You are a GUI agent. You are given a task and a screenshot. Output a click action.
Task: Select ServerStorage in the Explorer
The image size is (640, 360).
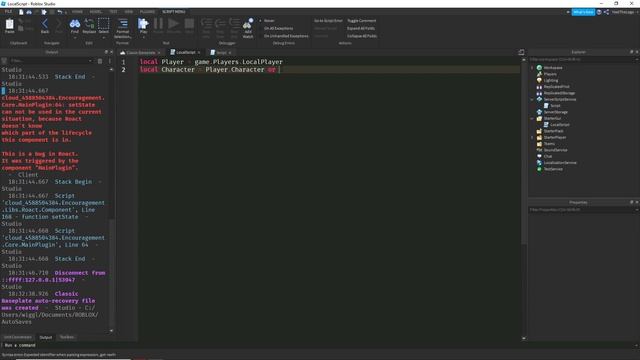click(x=556, y=112)
